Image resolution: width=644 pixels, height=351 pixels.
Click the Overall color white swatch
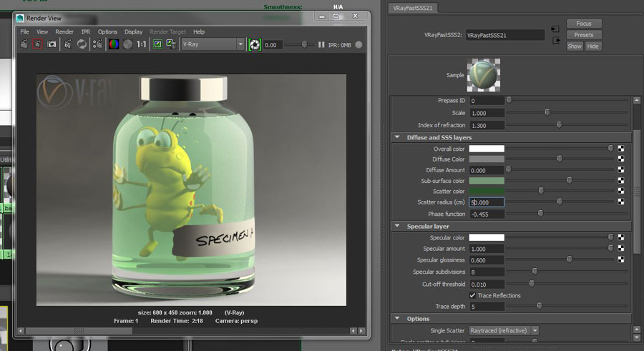pos(487,149)
